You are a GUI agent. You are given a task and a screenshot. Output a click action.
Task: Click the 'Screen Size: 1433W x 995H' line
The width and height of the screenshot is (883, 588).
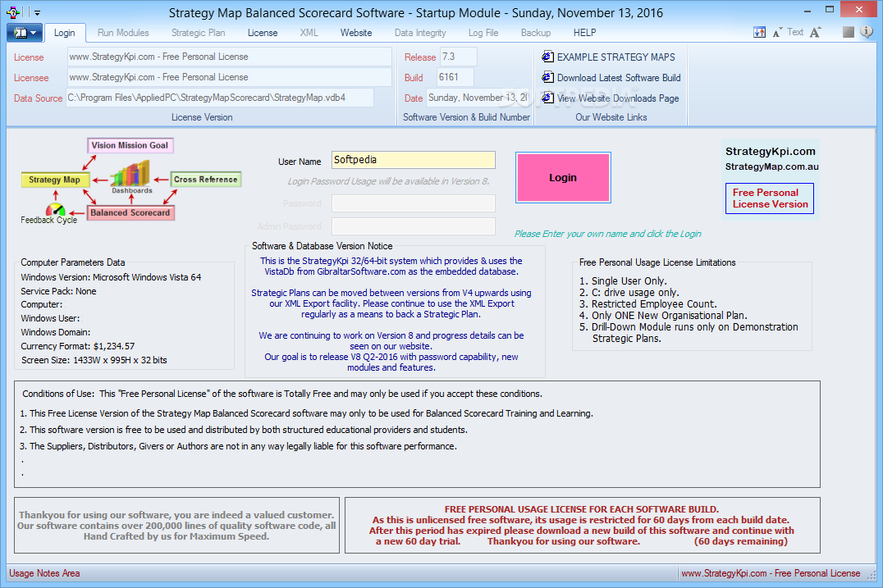[94, 360]
